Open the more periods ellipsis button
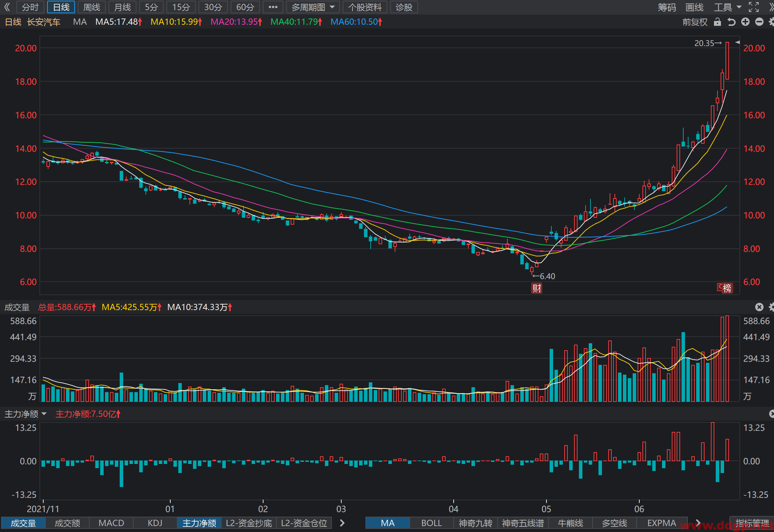This screenshot has width=774, height=532. pos(273,7)
